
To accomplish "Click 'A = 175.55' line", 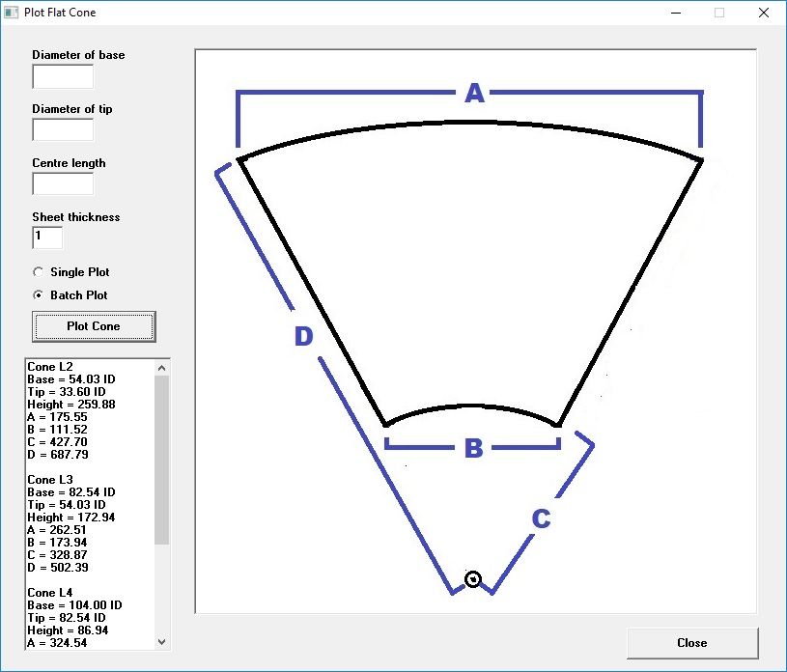I will click(57, 417).
